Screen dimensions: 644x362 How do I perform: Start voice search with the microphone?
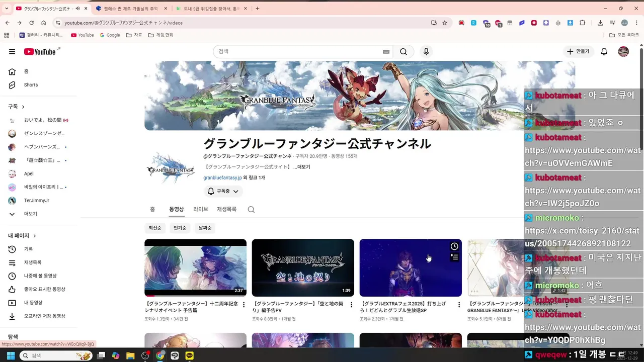coord(426,51)
